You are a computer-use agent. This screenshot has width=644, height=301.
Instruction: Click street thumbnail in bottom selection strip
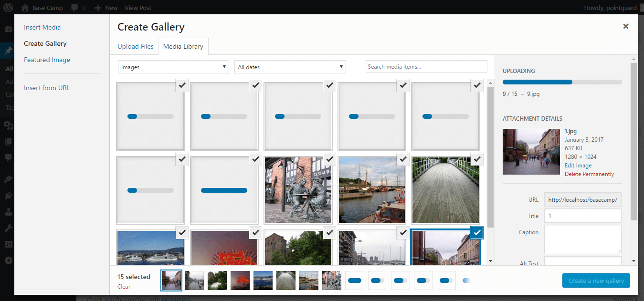[171, 280]
